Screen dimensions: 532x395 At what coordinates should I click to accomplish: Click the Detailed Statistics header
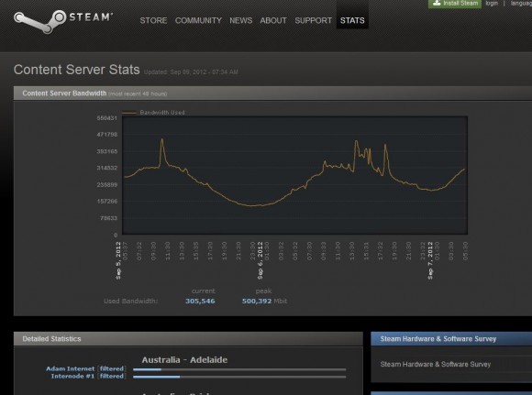pyautogui.click(x=188, y=339)
